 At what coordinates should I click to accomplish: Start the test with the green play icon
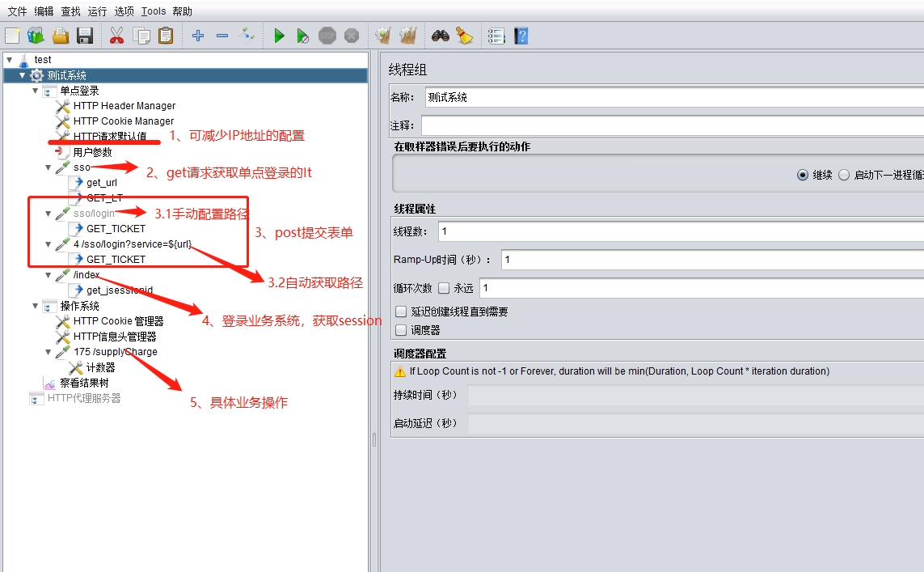click(279, 35)
